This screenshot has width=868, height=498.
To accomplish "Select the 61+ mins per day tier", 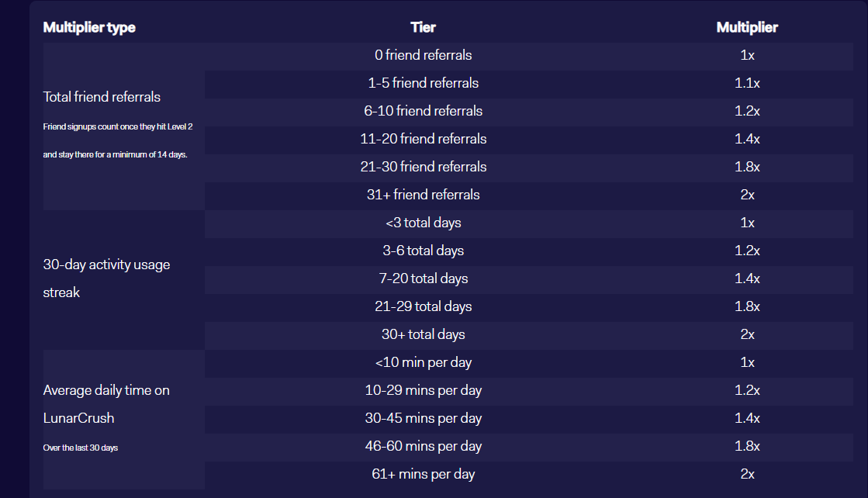I will [x=423, y=474].
